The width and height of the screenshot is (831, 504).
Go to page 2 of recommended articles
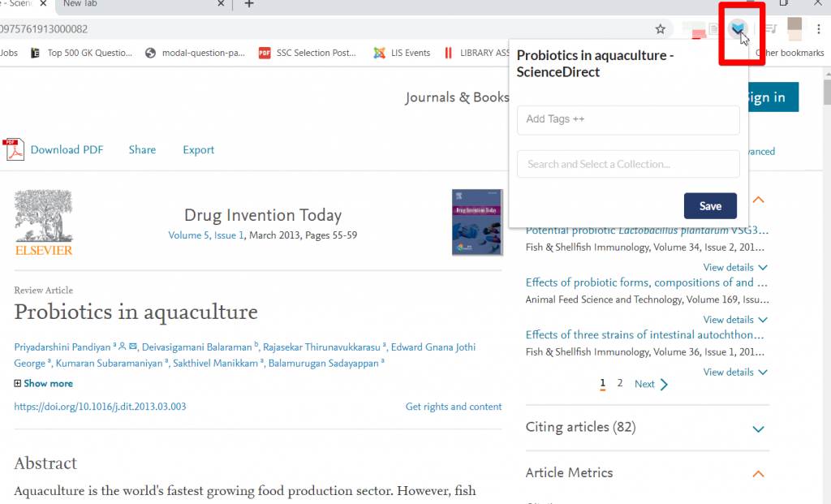619,383
